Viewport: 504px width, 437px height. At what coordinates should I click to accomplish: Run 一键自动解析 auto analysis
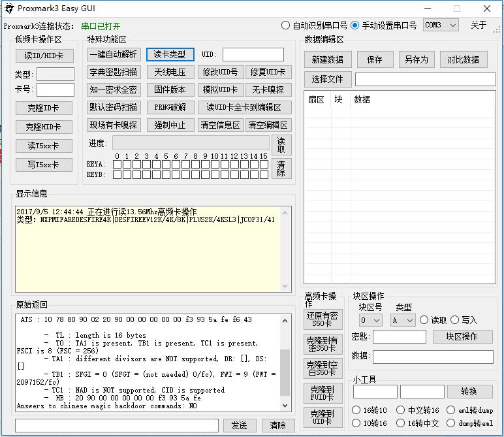point(114,54)
